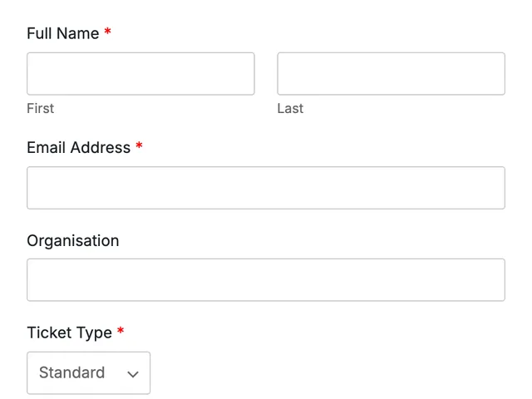Activate the email entry box
This screenshot has width=532, height=399.
pyautogui.click(x=266, y=188)
